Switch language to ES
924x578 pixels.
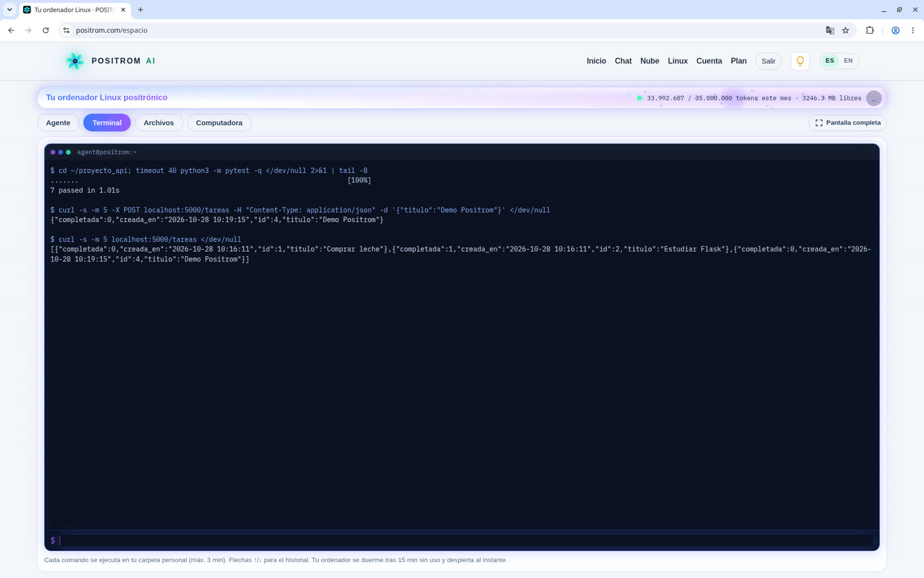830,61
